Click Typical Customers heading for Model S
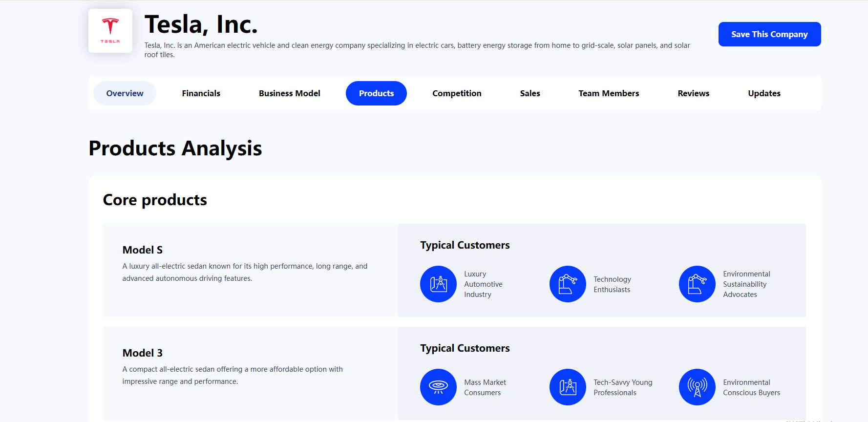The image size is (868, 422). [x=465, y=245]
